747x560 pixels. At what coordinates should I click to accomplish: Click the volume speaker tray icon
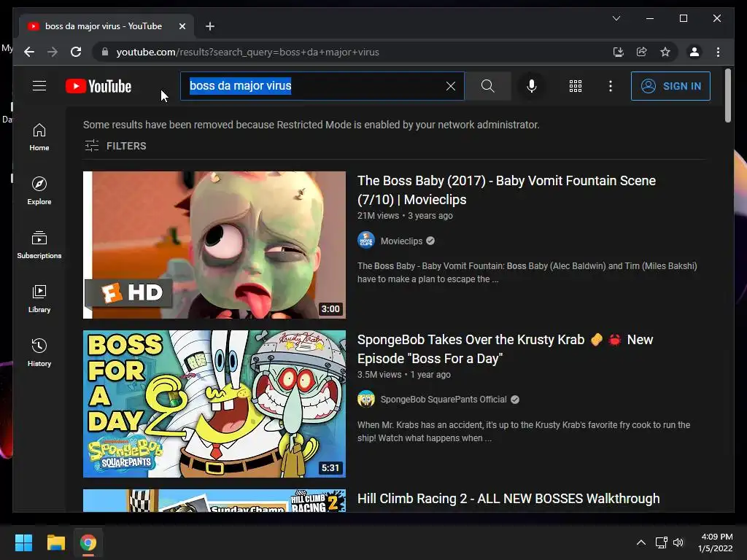pyautogui.click(x=678, y=542)
